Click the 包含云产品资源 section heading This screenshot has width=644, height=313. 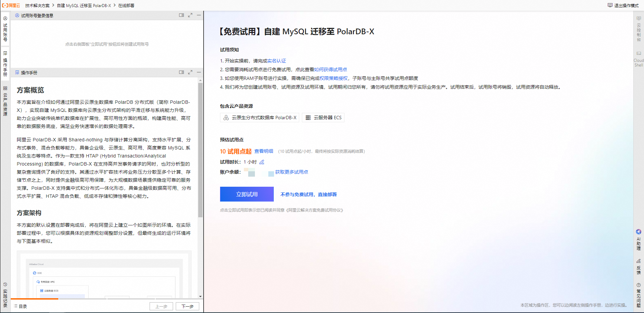(x=236, y=106)
